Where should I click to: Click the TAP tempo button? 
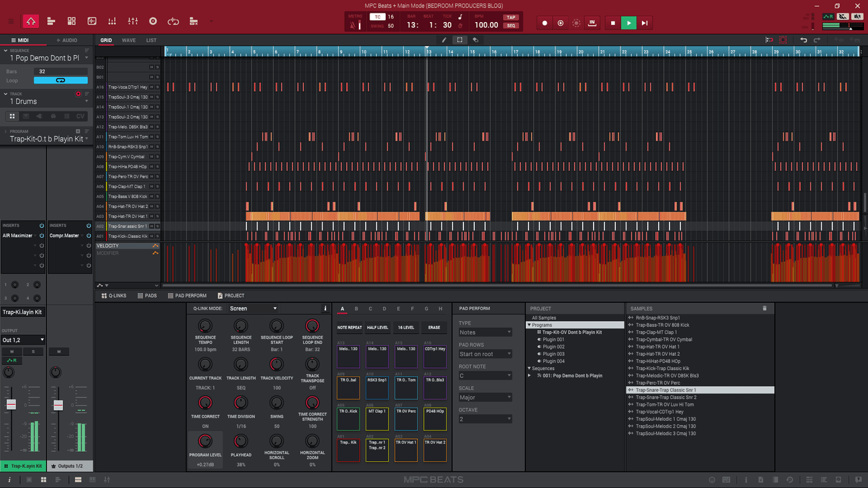click(510, 18)
